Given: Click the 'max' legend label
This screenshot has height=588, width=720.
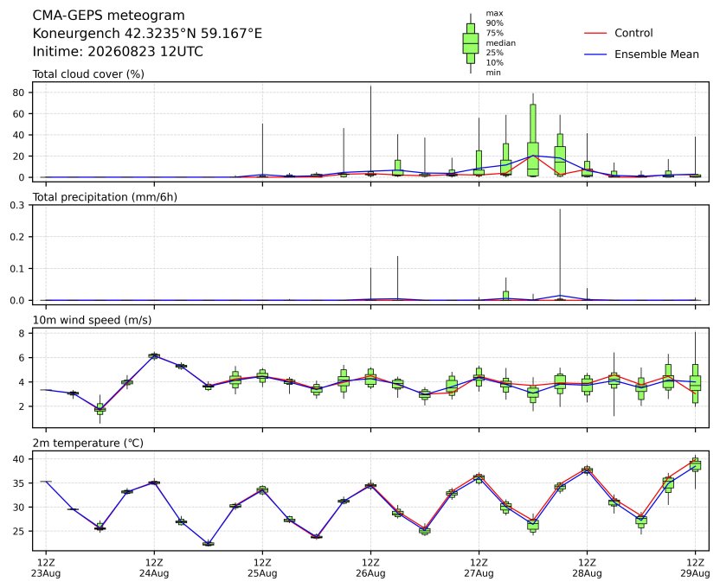Looking at the screenshot, I should click(x=494, y=13).
